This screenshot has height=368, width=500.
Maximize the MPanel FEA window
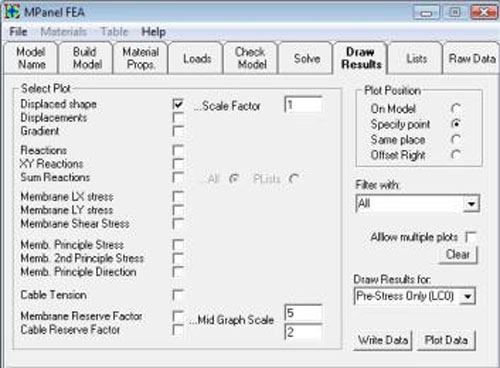point(455,13)
